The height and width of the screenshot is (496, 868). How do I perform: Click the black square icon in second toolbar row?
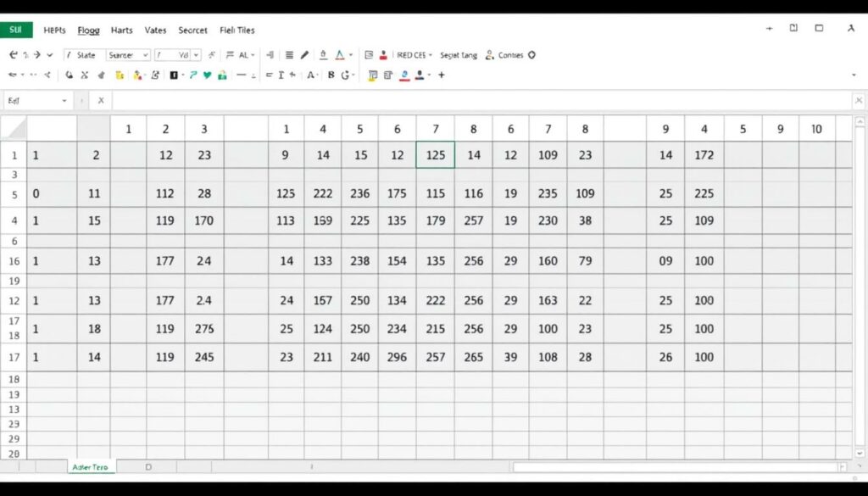click(174, 75)
